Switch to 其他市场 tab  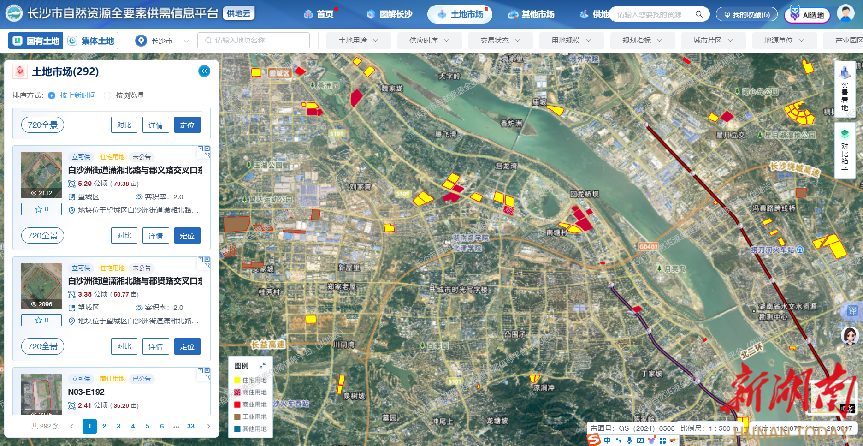tap(531, 15)
